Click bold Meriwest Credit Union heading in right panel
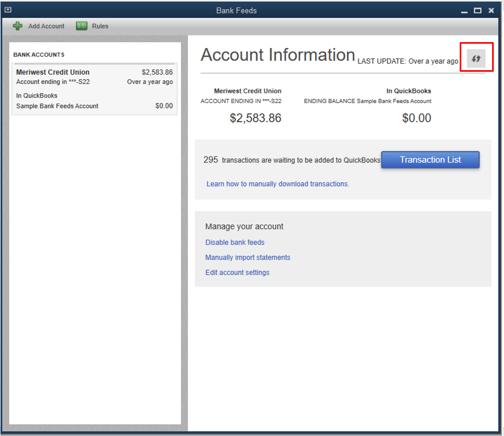 coord(247,91)
